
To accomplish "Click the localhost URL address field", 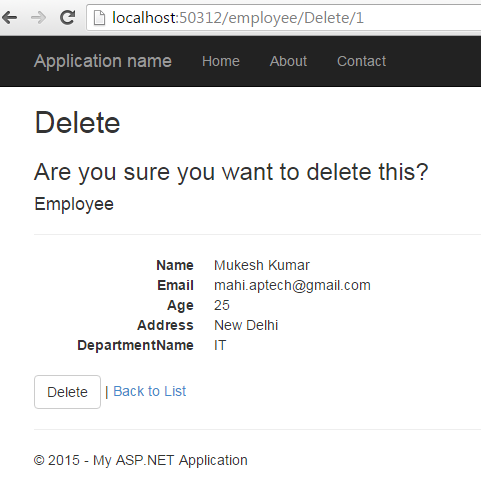I will point(283,18).
